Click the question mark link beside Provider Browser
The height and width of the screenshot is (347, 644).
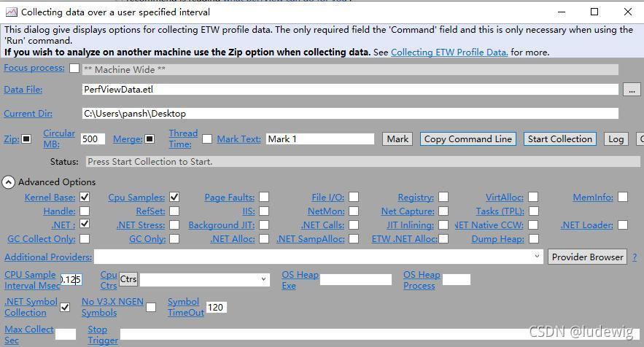click(635, 257)
